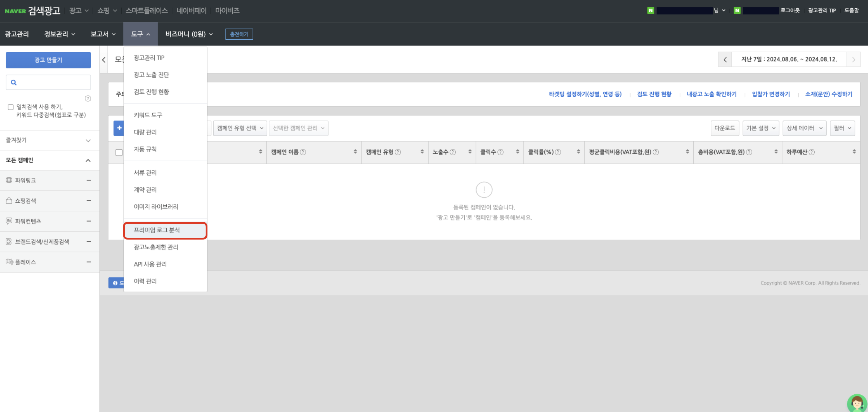
Task: Click the info icon in the bottom bar
Action: click(115, 283)
